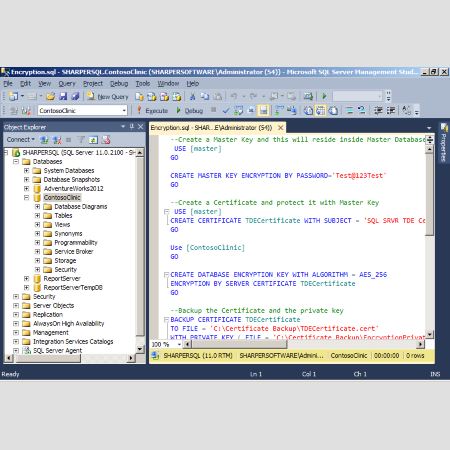Image resolution: width=450 pixels, height=450 pixels.
Task: Click the SHARPERSQL server root node
Action: (x=79, y=153)
